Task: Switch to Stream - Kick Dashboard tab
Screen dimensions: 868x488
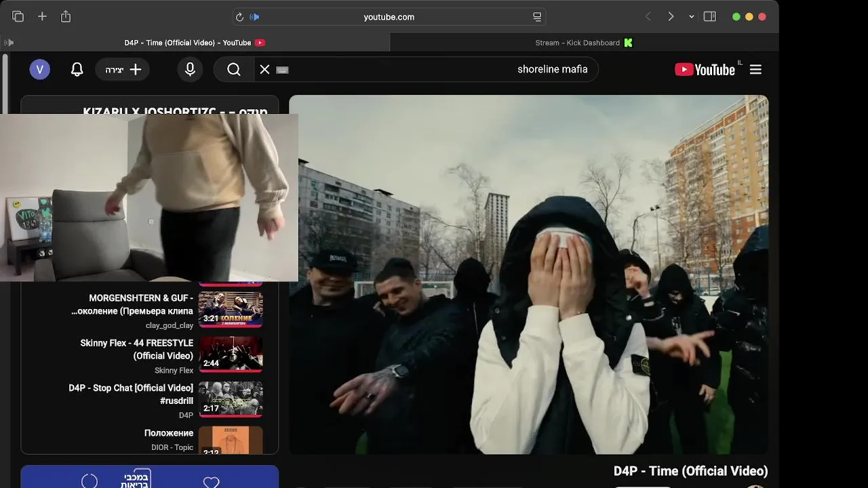Action: pos(585,43)
